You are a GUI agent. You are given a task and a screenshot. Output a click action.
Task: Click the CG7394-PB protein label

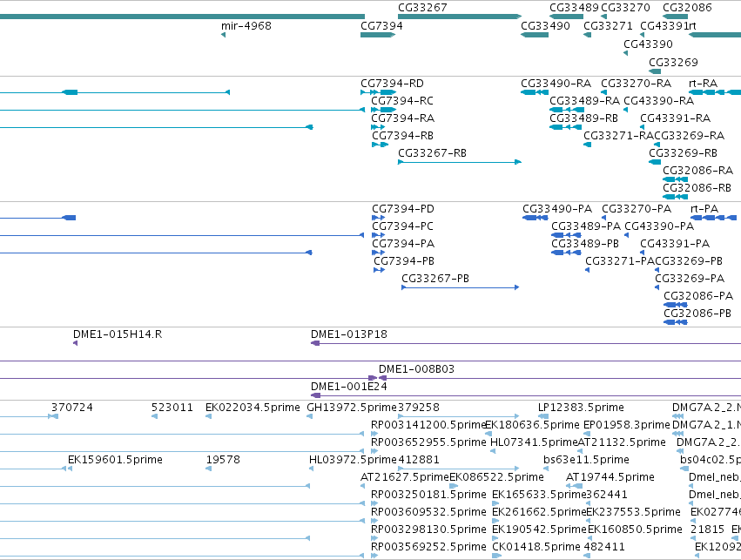403,262
